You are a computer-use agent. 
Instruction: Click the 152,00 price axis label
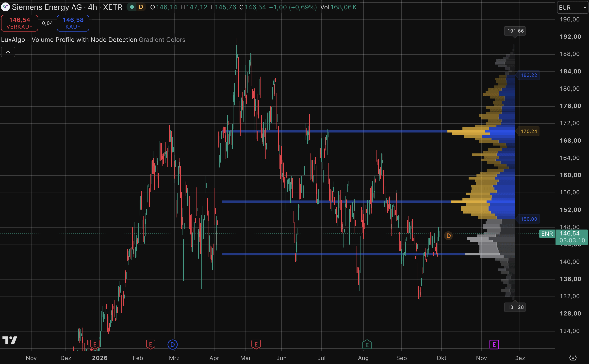coord(570,210)
